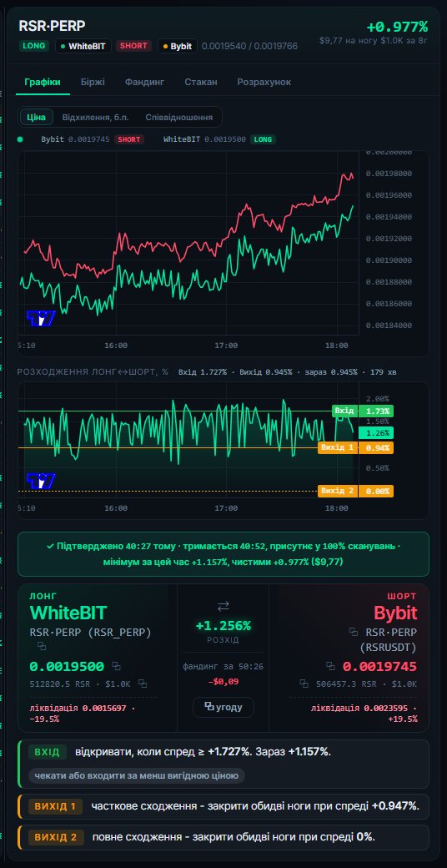This screenshot has width=447, height=868.
Task: Click 'чекати або входити за менш вигідною ціною' chip
Action: point(137,775)
